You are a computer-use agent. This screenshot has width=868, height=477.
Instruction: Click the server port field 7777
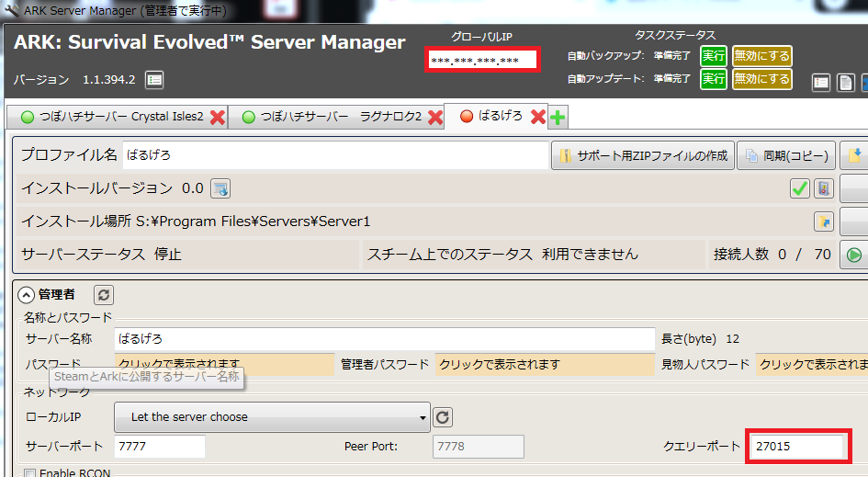pos(160,447)
